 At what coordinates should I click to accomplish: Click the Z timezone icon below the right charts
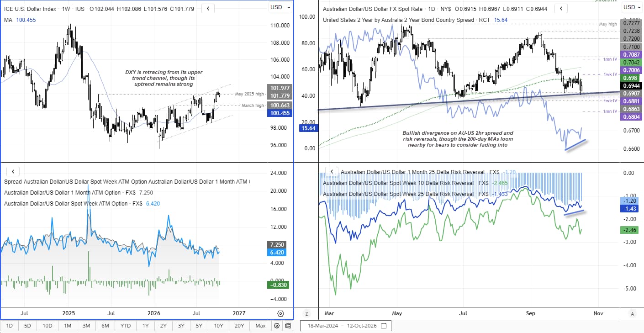point(307,314)
